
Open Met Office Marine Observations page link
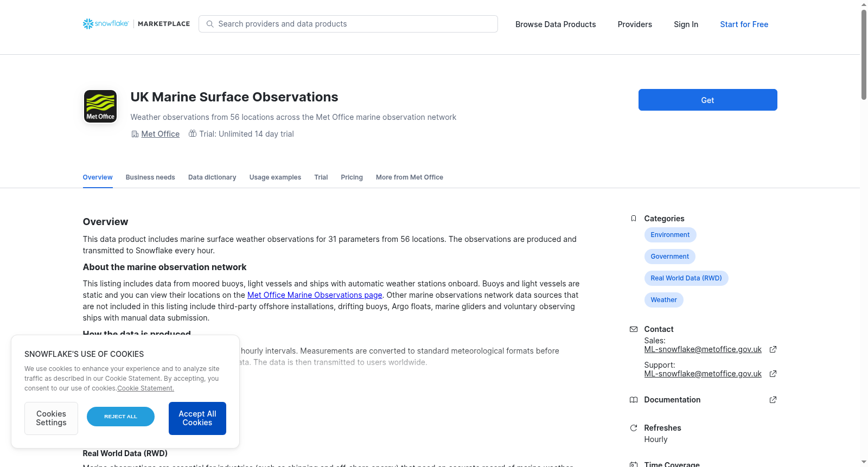(x=315, y=295)
